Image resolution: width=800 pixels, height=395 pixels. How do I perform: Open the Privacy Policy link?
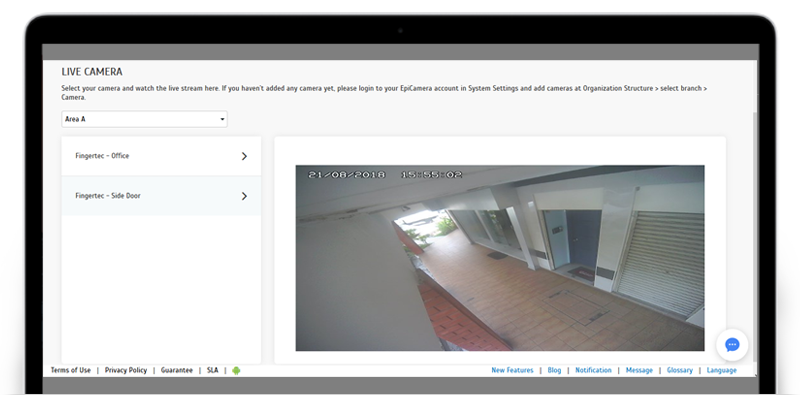[x=126, y=370]
